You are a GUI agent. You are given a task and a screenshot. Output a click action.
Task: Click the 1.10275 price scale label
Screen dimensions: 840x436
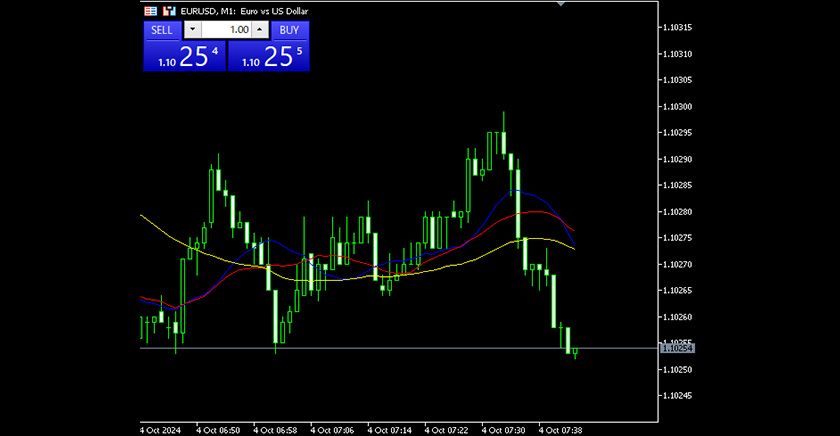pyautogui.click(x=677, y=238)
